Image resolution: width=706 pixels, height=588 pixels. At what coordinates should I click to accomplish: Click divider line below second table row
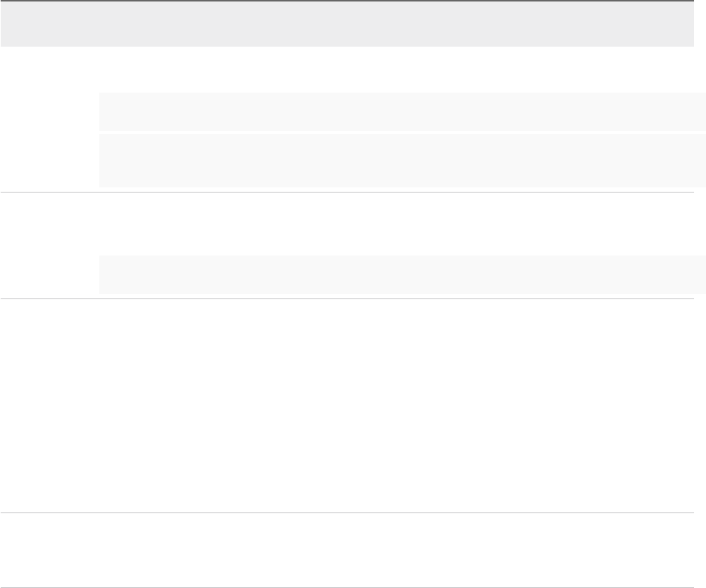(x=347, y=299)
